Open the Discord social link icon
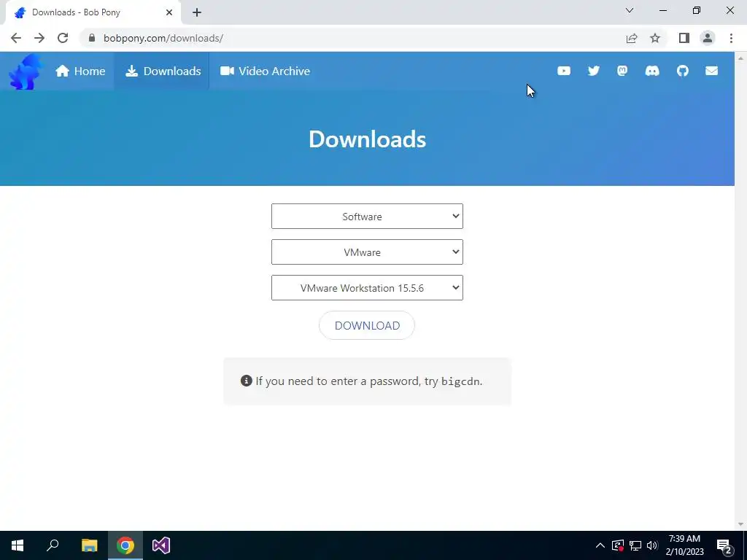The height and width of the screenshot is (560, 747). [652, 71]
